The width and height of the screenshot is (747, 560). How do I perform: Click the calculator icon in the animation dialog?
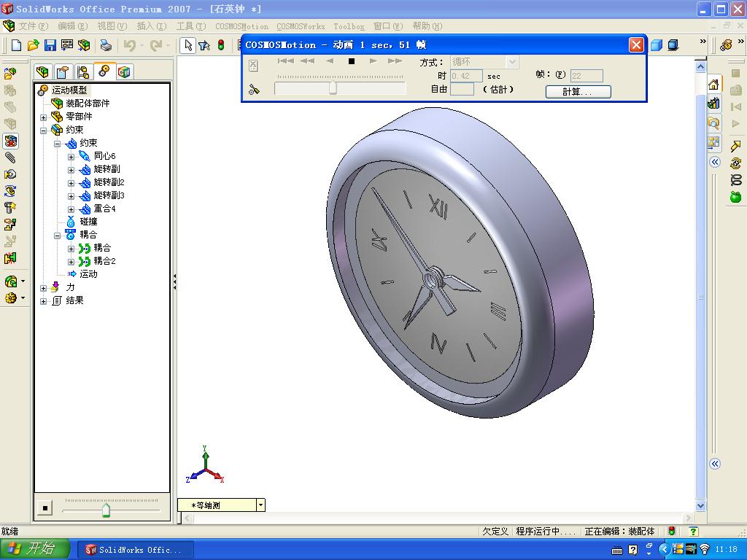pyautogui.click(x=253, y=65)
